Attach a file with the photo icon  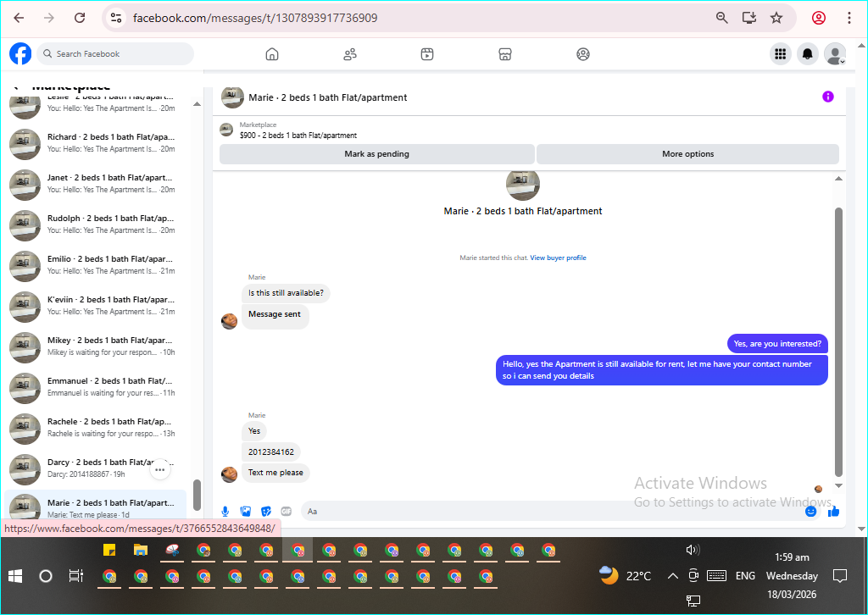[246, 511]
